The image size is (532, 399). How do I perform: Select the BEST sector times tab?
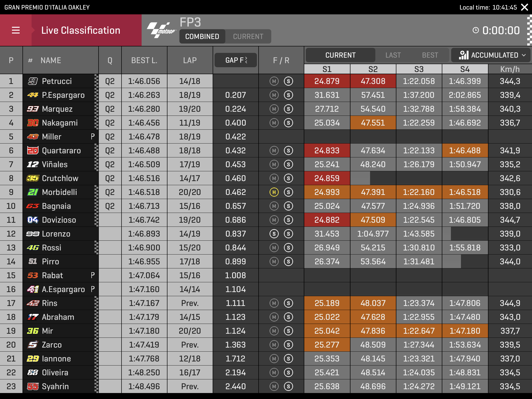click(430, 55)
